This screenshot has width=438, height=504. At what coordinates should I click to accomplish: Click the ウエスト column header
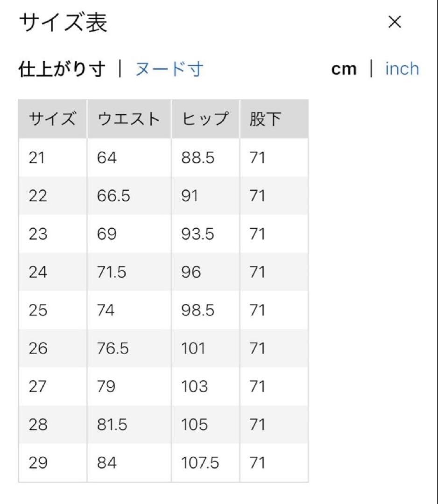pos(128,119)
